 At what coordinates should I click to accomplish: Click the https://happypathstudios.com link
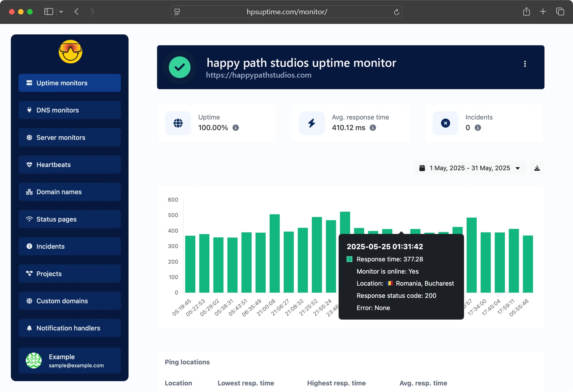(258, 75)
